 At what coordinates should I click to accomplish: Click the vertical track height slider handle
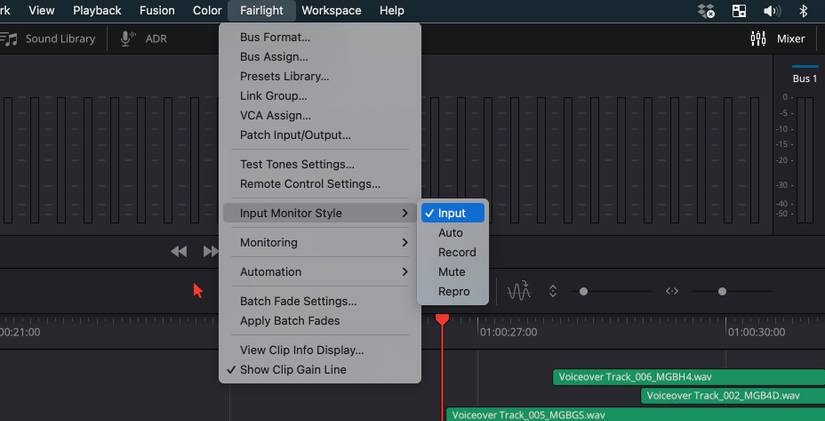584,291
